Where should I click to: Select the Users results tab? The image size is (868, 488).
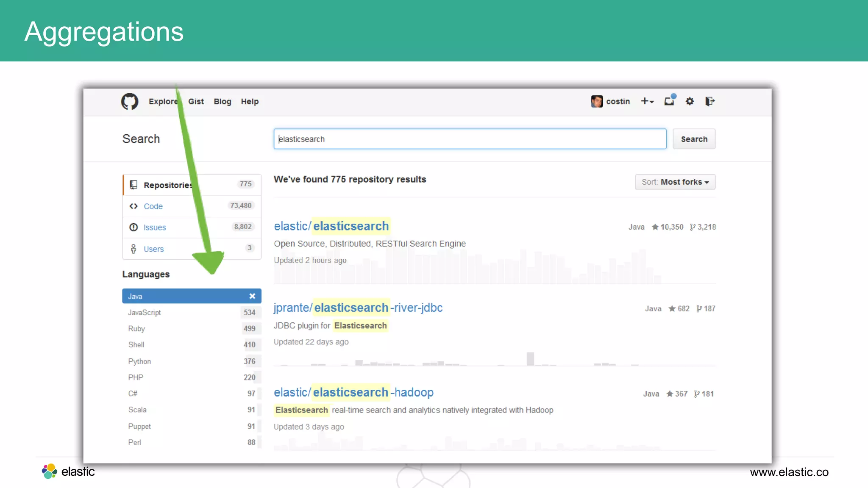pyautogui.click(x=192, y=249)
